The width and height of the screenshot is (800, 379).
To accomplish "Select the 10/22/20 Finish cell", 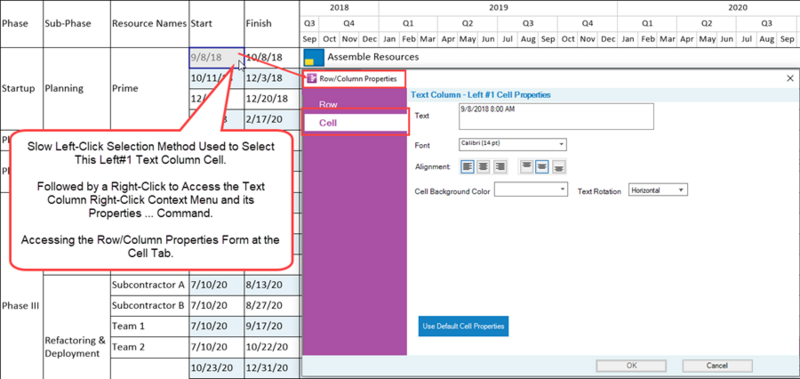I will tap(271, 347).
